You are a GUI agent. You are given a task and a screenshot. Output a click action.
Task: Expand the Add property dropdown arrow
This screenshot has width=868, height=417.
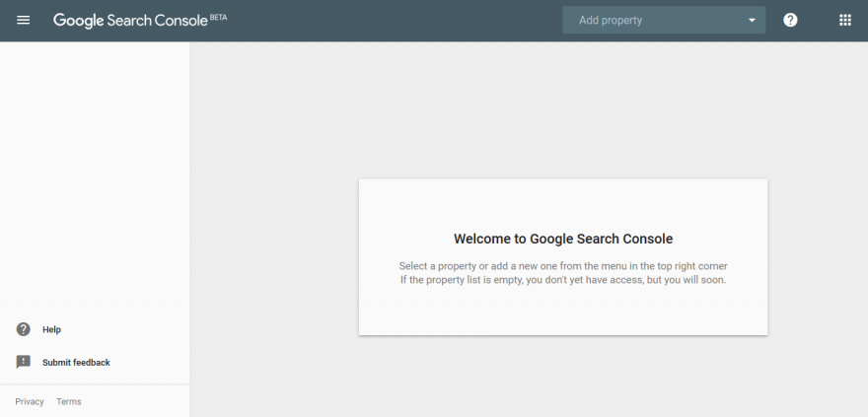coord(752,21)
